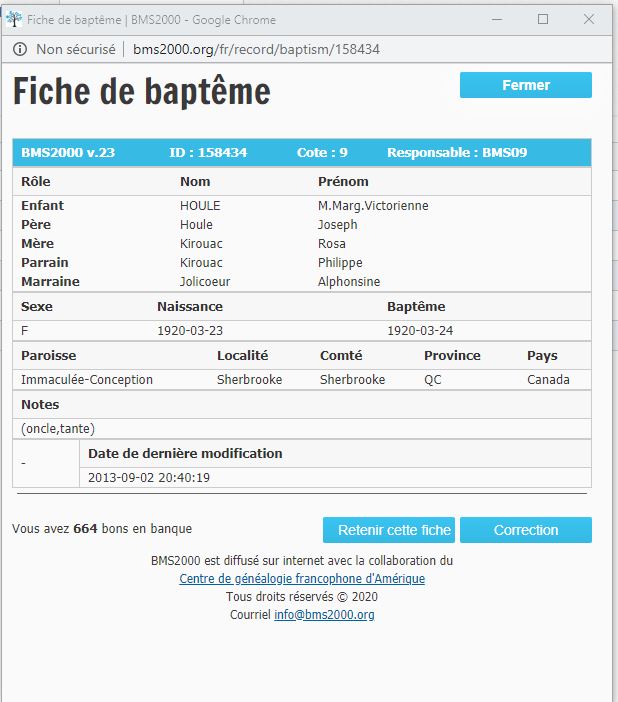The width and height of the screenshot is (618, 702).
Task: Click the Non sécurisé label
Action: click(x=76, y=49)
